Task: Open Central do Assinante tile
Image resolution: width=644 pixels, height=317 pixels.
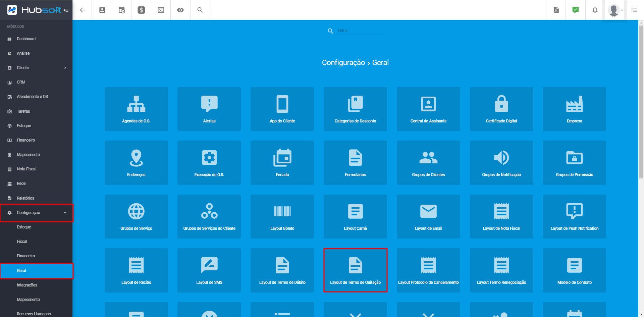Action: pos(428,109)
